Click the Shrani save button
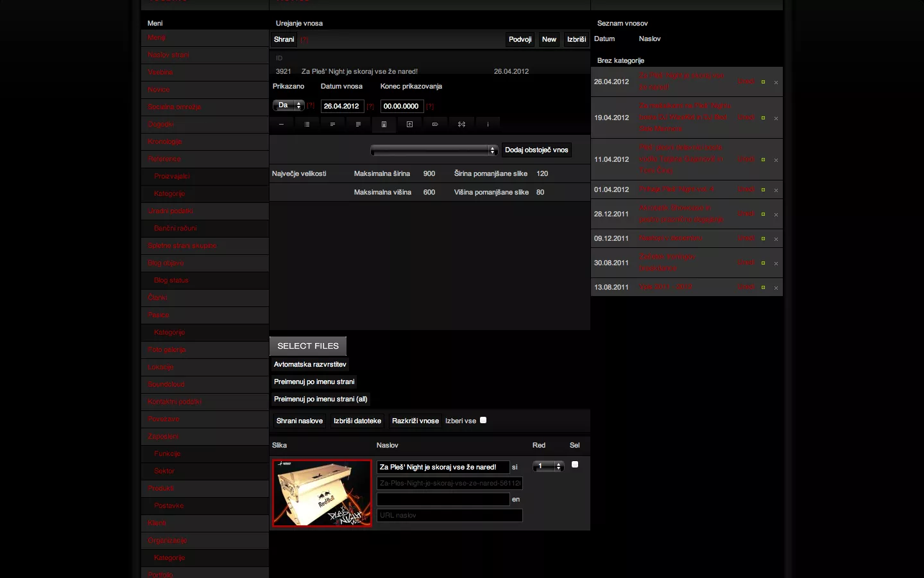 click(284, 40)
